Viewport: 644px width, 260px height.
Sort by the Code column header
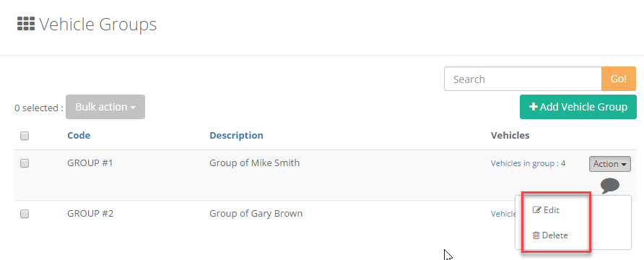tap(79, 135)
